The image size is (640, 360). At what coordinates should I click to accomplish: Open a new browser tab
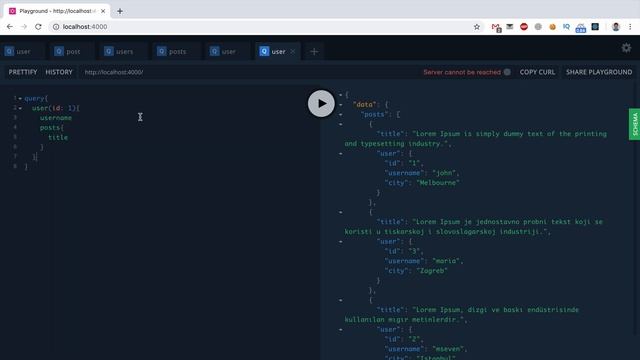pyautogui.click(x=120, y=11)
